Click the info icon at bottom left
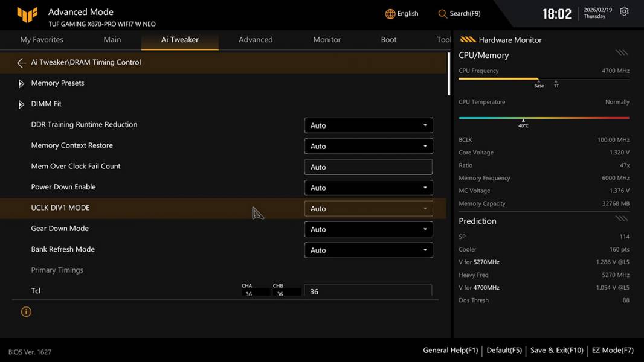Image resolution: width=644 pixels, height=362 pixels. pyautogui.click(x=26, y=312)
